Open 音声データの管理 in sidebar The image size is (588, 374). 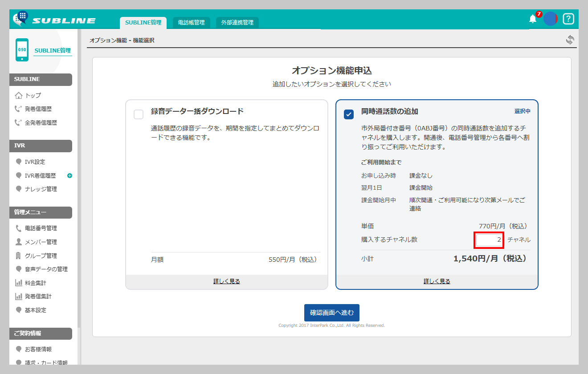point(46,269)
